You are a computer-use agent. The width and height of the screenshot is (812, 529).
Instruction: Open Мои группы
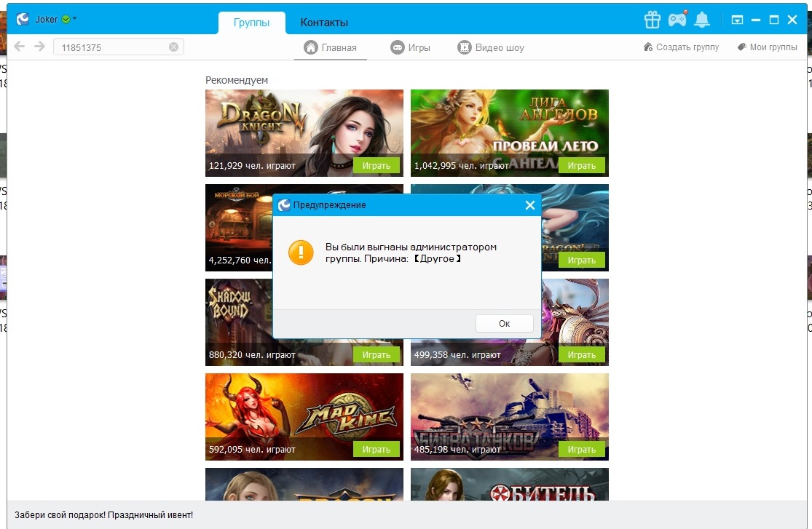(767, 47)
